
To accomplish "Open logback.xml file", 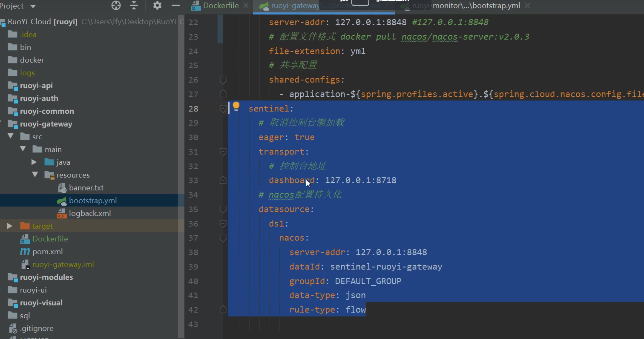I will (90, 213).
